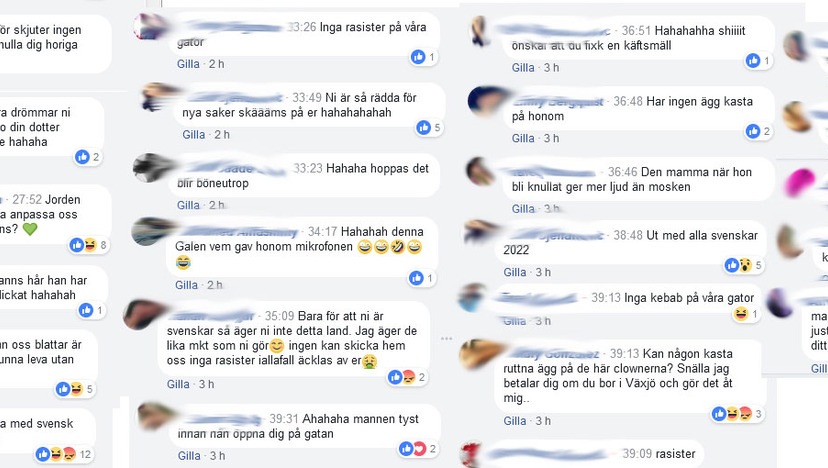Click the 12 reactions count at bottom left

click(85, 454)
